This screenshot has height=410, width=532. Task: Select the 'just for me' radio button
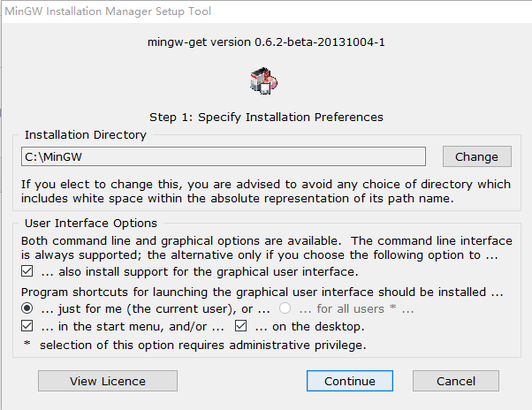point(27,308)
